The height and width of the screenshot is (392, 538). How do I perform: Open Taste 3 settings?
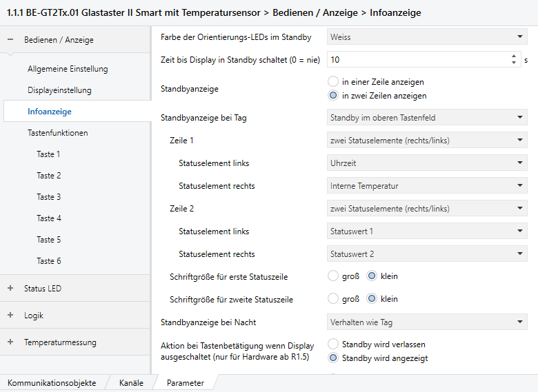(49, 197)
